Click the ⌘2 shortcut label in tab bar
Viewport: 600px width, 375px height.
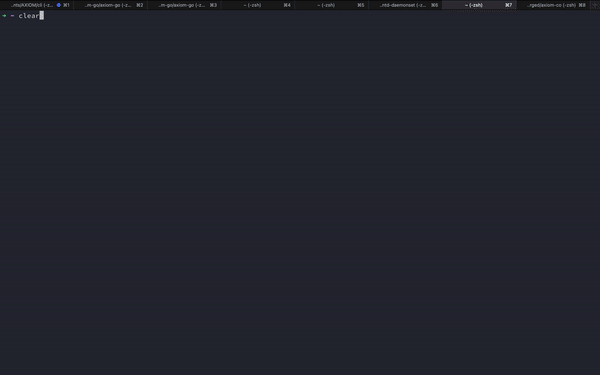tap(140, 5)
